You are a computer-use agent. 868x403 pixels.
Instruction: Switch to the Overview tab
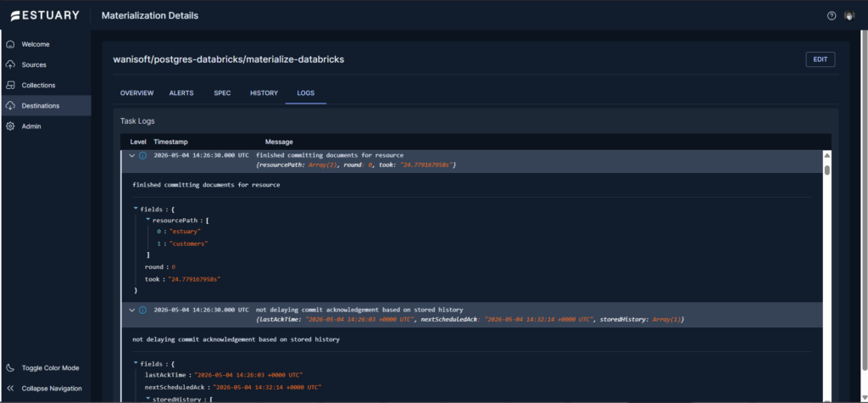tap(136, 93)
